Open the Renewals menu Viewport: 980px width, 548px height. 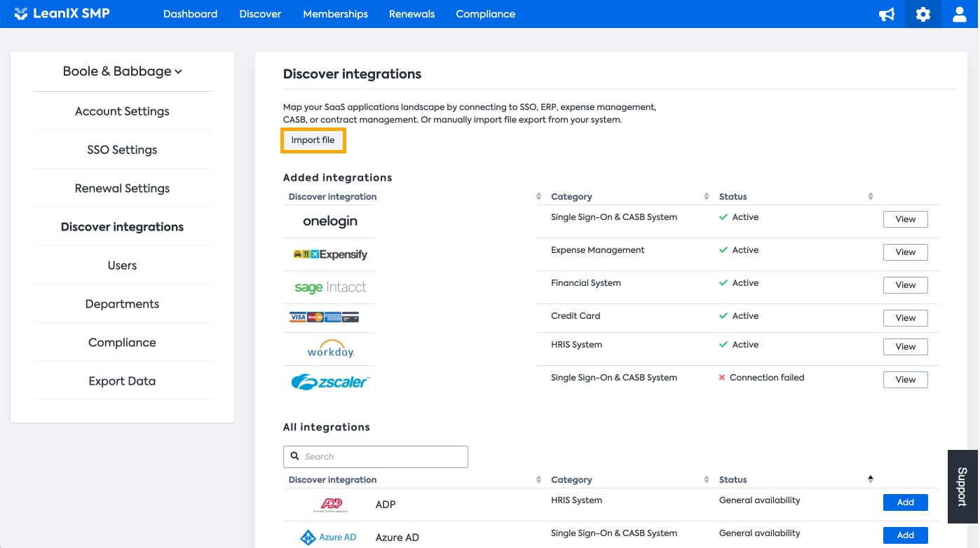(412, 14)
